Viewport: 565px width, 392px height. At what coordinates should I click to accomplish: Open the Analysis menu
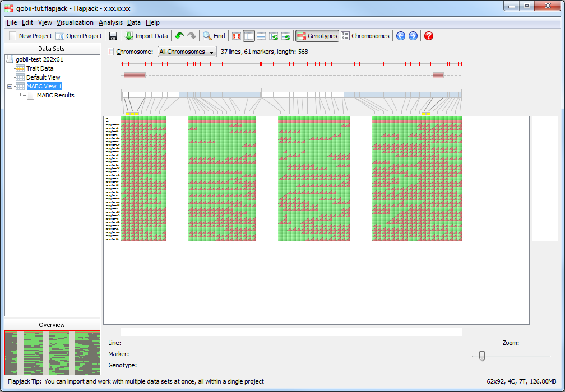coord(110,22)
